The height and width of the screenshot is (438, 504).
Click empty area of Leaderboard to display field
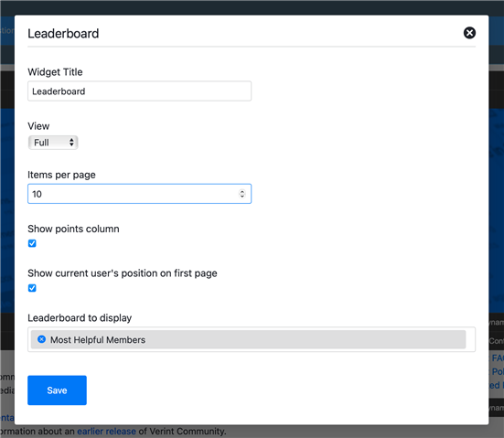click(x=470, y=339)
